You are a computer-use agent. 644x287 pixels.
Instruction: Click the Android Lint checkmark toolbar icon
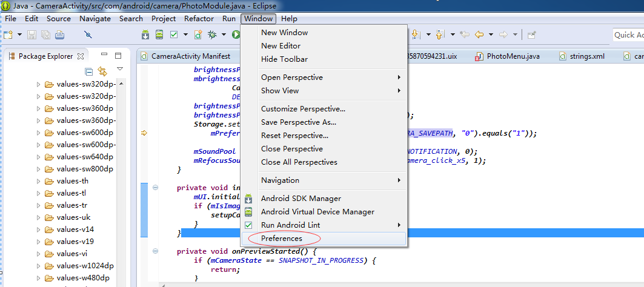coord(174,35)
